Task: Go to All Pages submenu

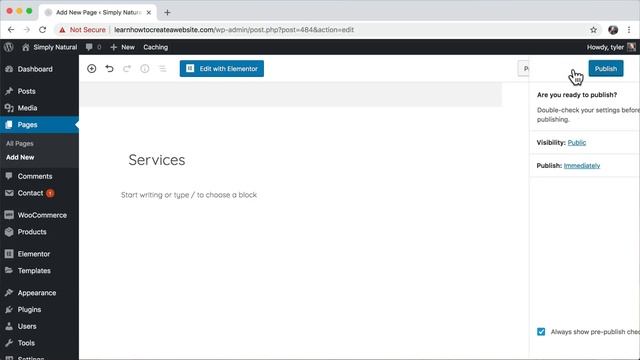Action: [20, 144]
